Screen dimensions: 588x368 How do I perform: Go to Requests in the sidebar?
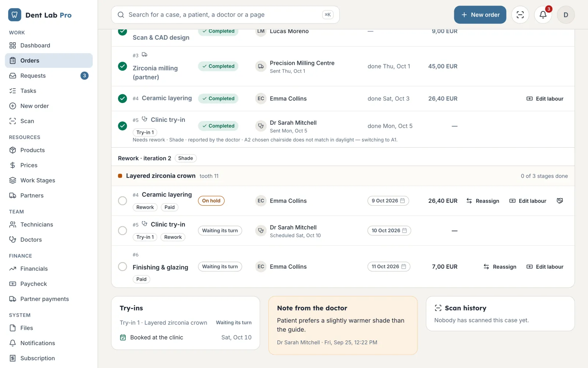coord(49,75)
